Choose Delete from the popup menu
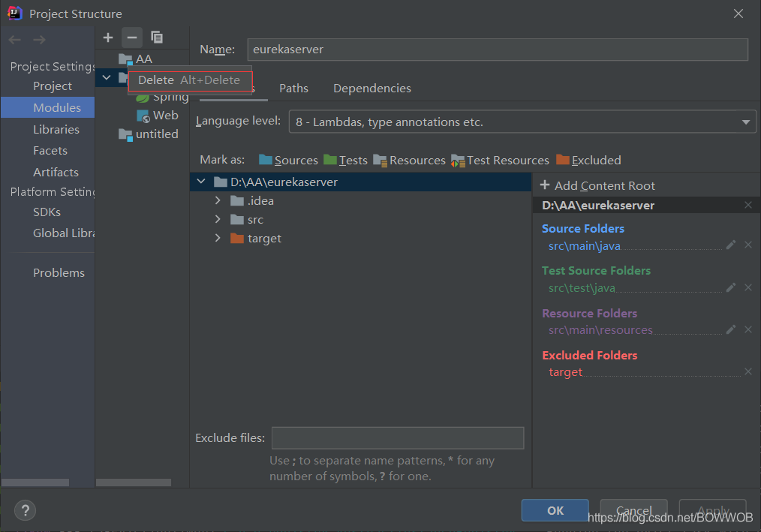 (x=190, y=80)
